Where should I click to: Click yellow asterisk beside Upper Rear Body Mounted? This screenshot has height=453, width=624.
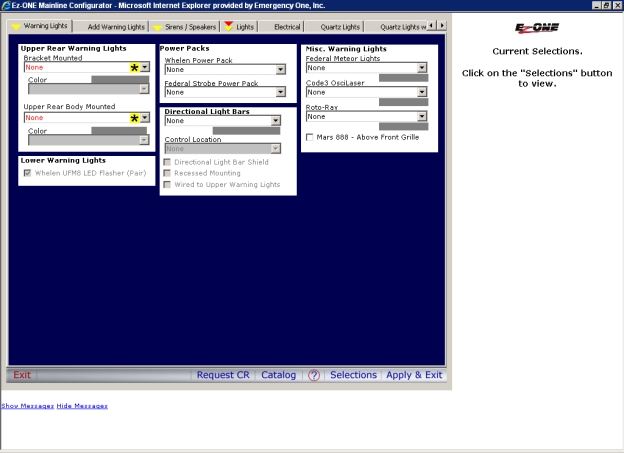tap(135, 118)
